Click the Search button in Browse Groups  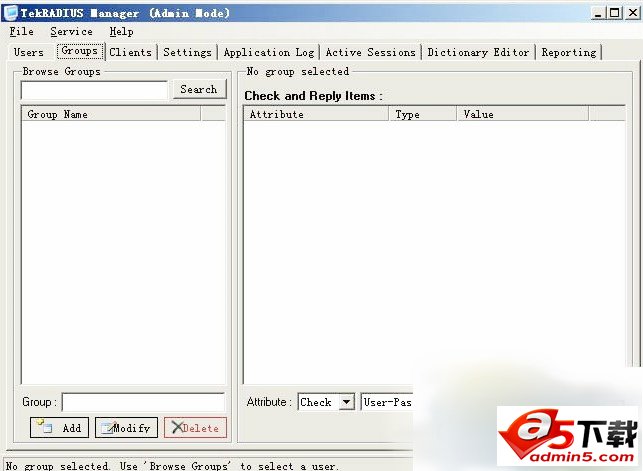pyautogui.click(x=199, y=89)
